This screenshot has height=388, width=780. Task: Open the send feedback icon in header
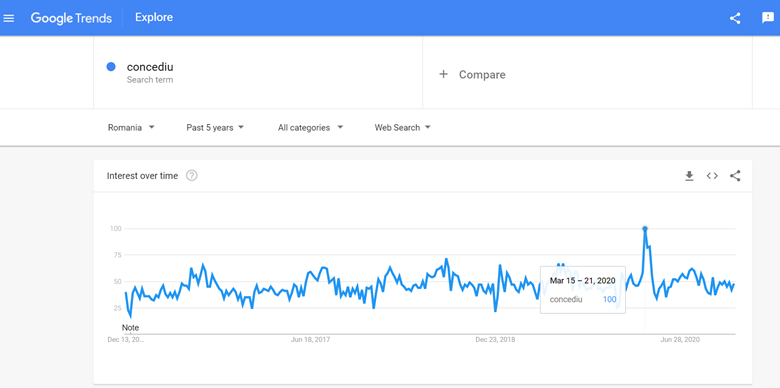click(x=768, y=18)
